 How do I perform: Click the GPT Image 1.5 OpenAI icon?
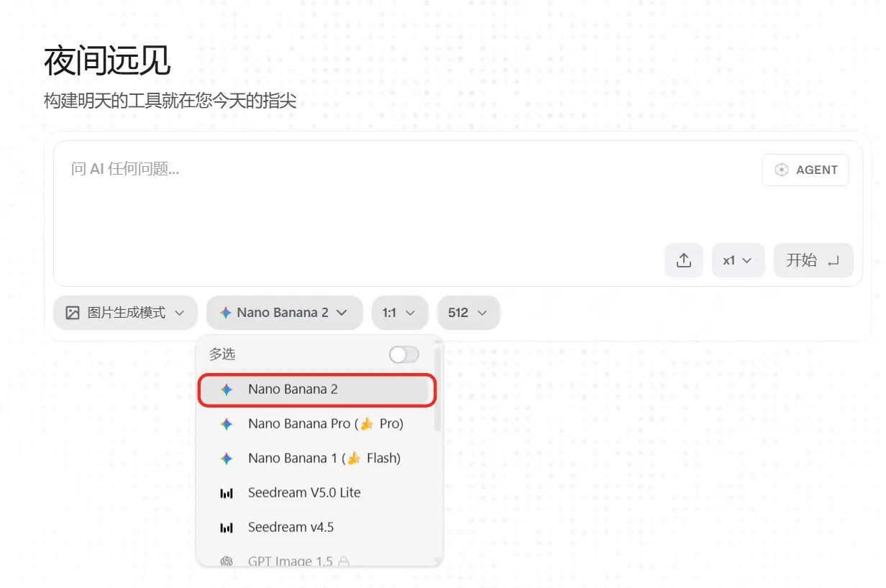(x=228, y=559)
